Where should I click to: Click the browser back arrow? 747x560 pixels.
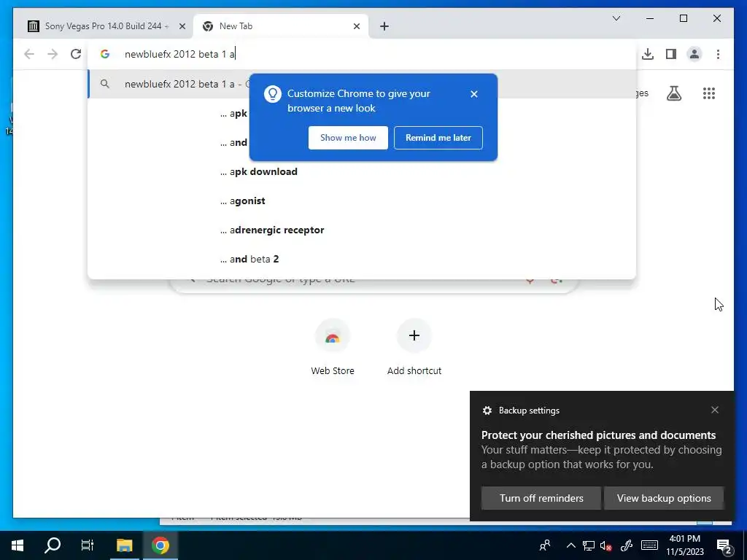pyautogui.click(x=29, y=54)
